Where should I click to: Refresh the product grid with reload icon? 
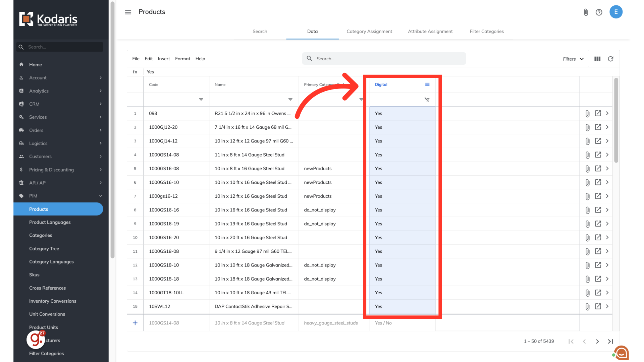(x=610, y=59)
